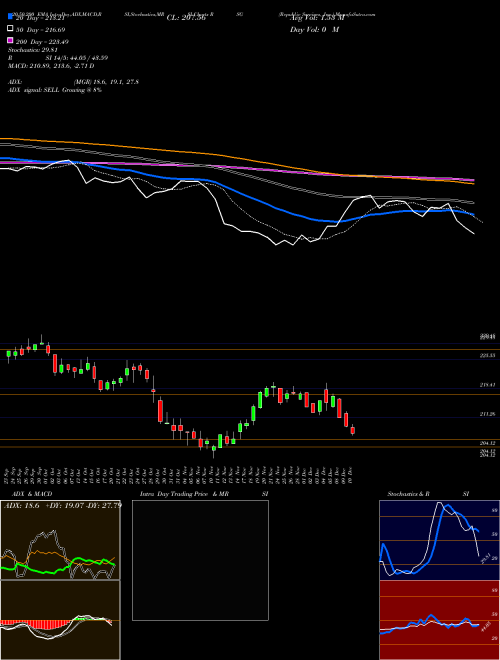Click the ADX (MGR) 18.6, 19.1, 27.8 line
The height and width of the screenshot is (660, 500).
click(x=73, y=82)
